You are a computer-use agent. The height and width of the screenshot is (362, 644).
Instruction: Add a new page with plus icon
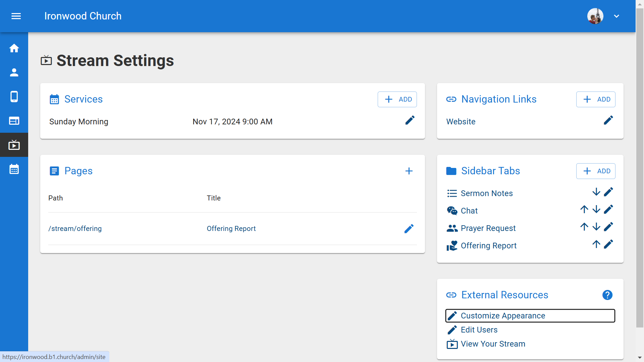pyautogui.click(x=409, y=171)
